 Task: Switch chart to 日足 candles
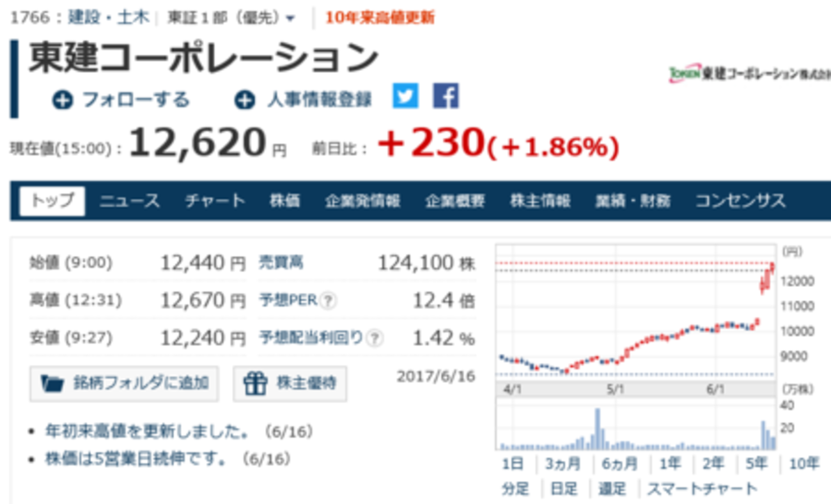[564, 489]
